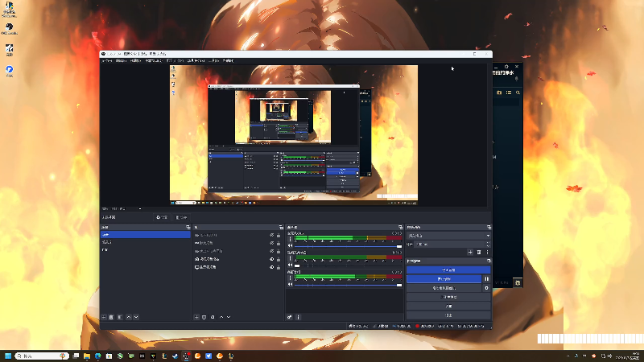Add a new source with the plus icon
The height and width of the screenshot is (362, 644).
click(196, 317)
